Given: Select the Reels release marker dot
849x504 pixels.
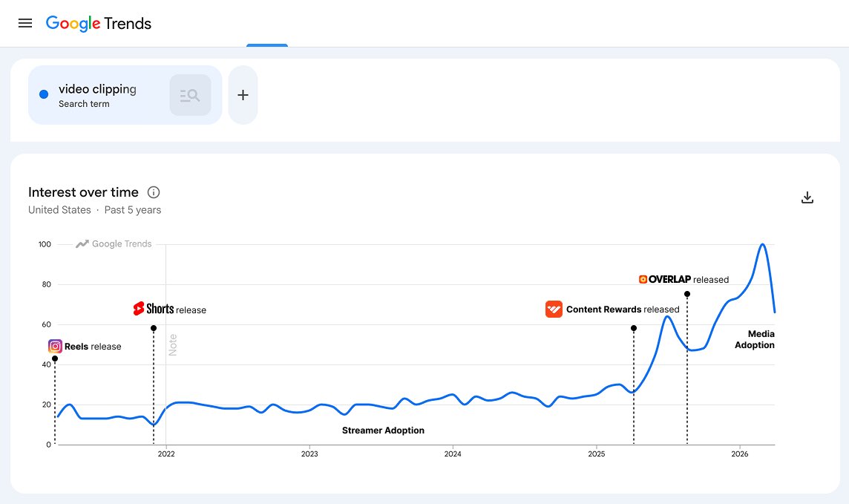Looking at the screenshot, I should 55,359.
